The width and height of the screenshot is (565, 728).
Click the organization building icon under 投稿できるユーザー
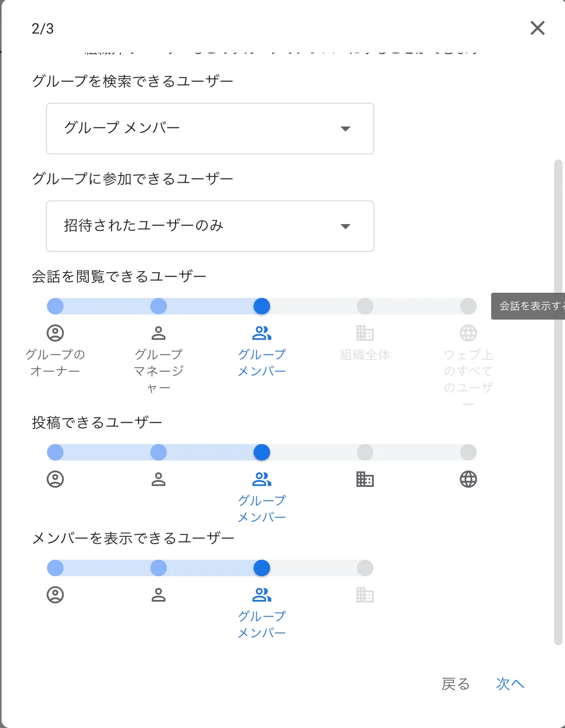coord(365,479)
